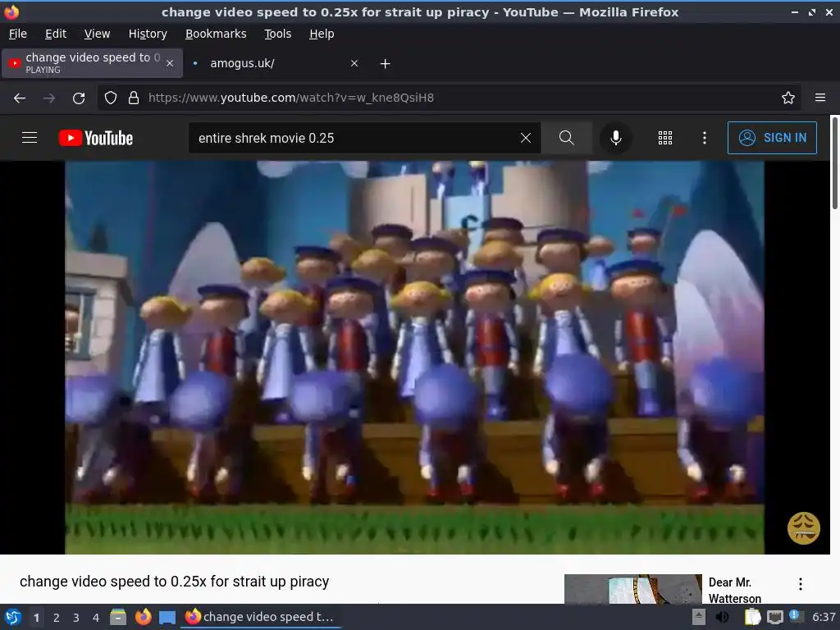Clear the YouTube search query

point(526,138)
